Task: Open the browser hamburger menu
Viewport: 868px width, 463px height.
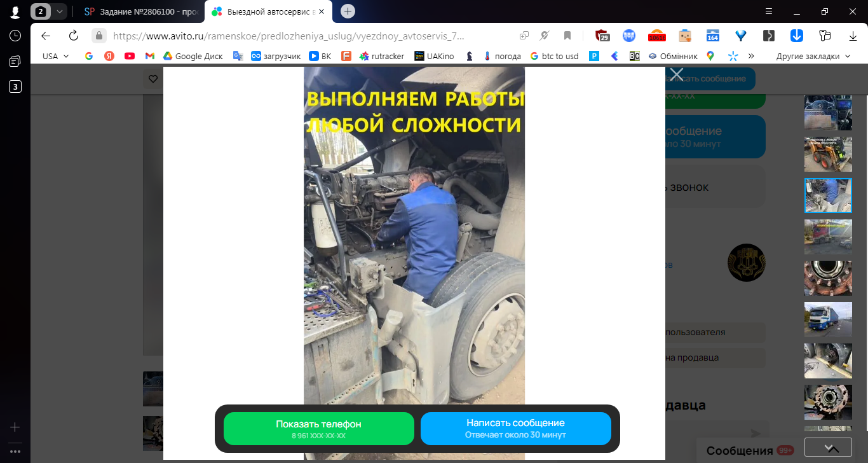Action: [x=769, y=11]
